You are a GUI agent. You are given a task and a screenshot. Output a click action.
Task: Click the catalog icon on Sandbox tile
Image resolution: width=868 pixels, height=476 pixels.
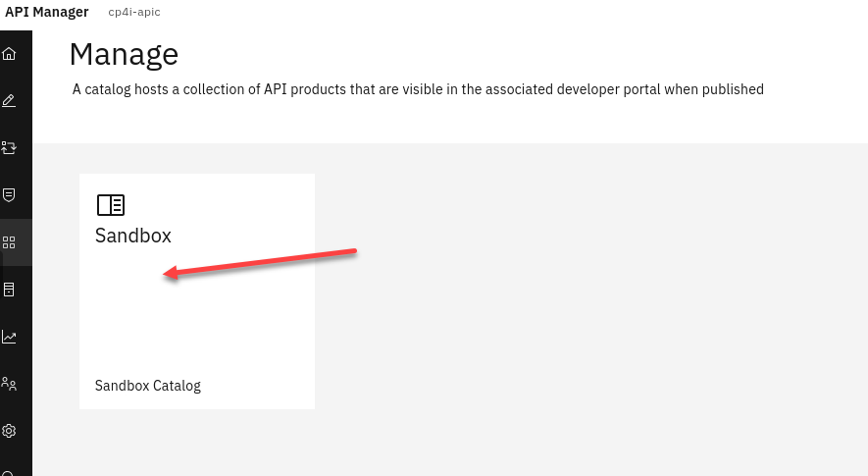111,205
